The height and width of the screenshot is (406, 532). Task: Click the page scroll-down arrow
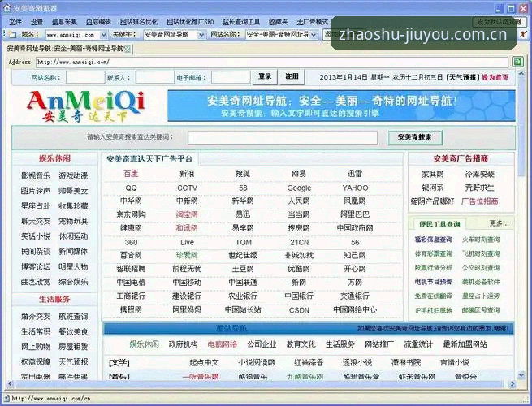(521, 375)
